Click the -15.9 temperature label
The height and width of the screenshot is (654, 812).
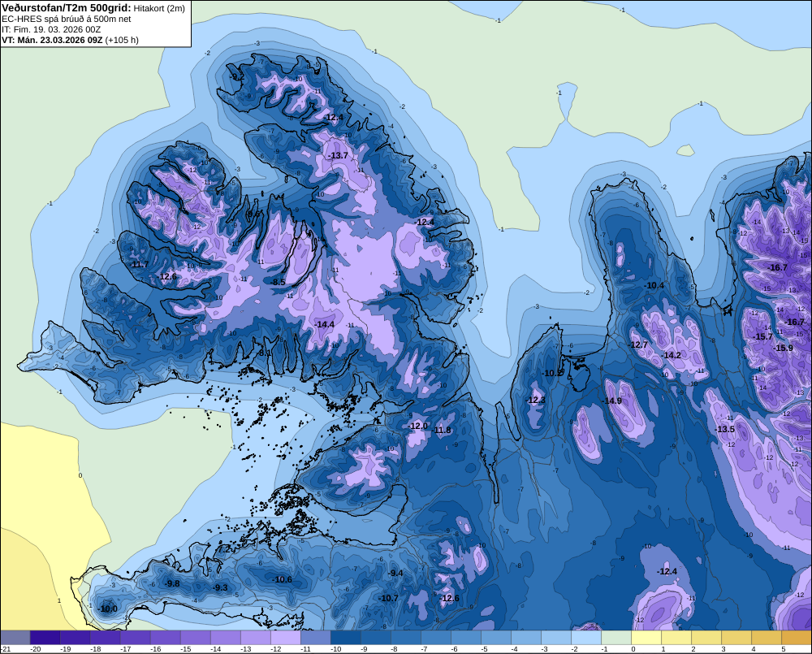783,349
